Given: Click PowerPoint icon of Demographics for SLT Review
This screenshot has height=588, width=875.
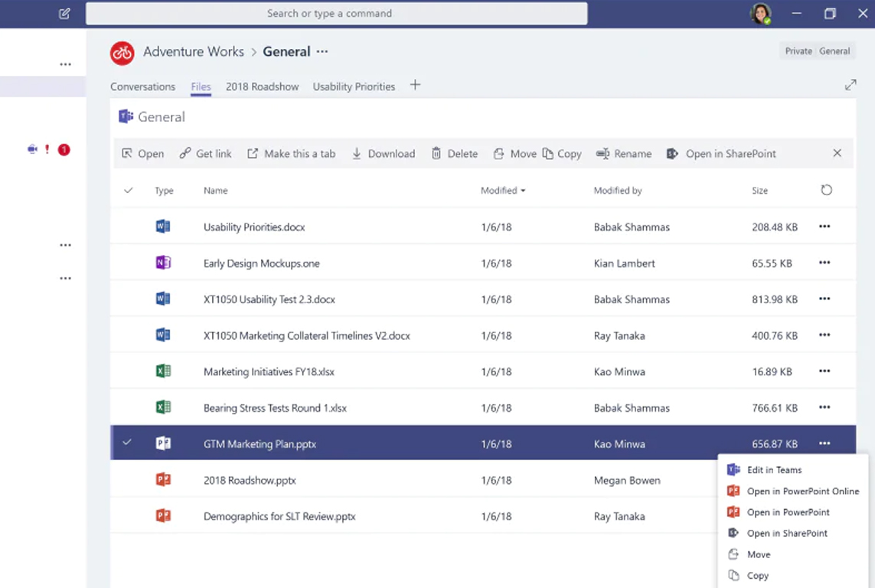Looking at the screenshot, I should point(163,516).
